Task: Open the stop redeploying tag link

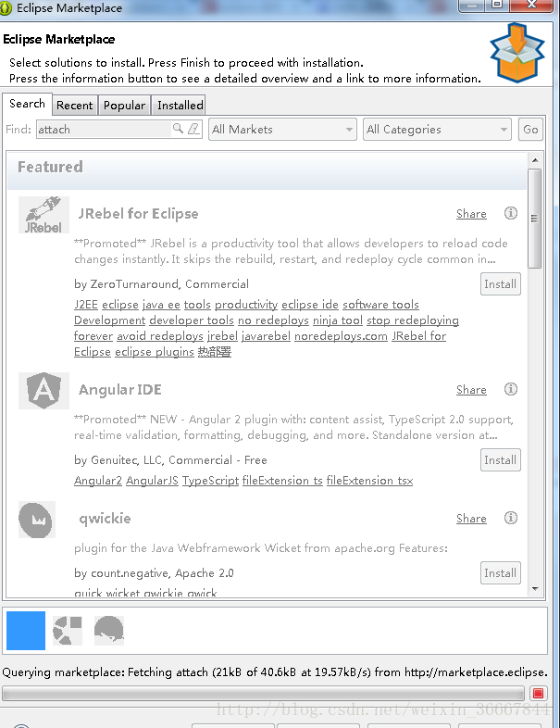Action: [x=413, y=320]
